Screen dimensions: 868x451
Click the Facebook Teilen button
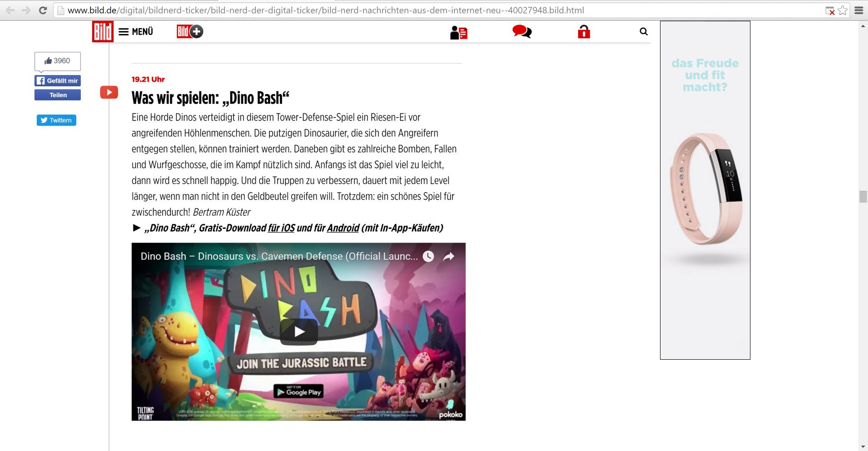(58, 95)
